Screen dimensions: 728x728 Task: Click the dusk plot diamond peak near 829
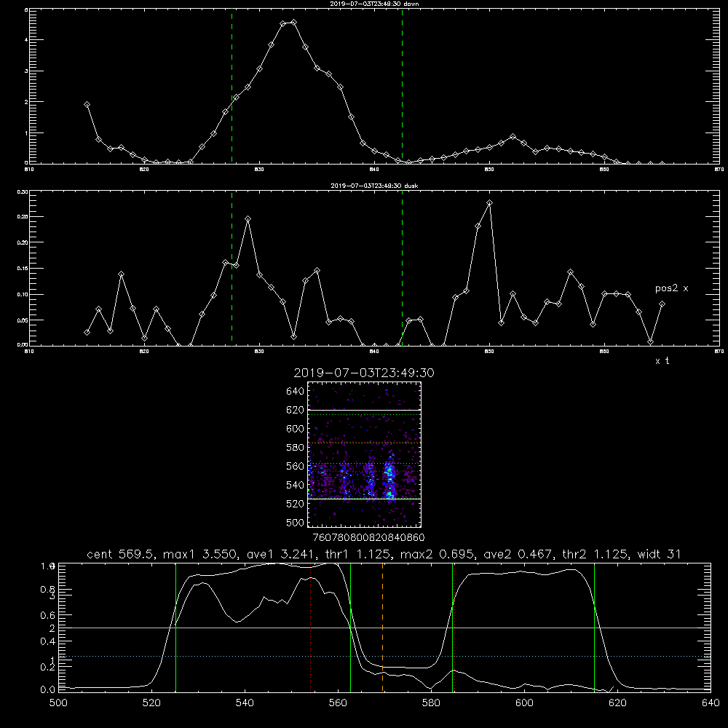(x=248, y=218)
